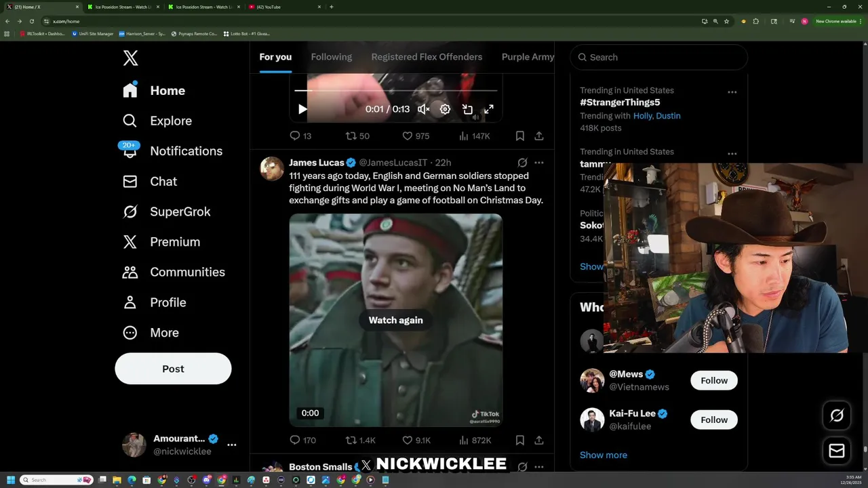
Task: Click the X logo in the sidebar
Action: (131, 58)
